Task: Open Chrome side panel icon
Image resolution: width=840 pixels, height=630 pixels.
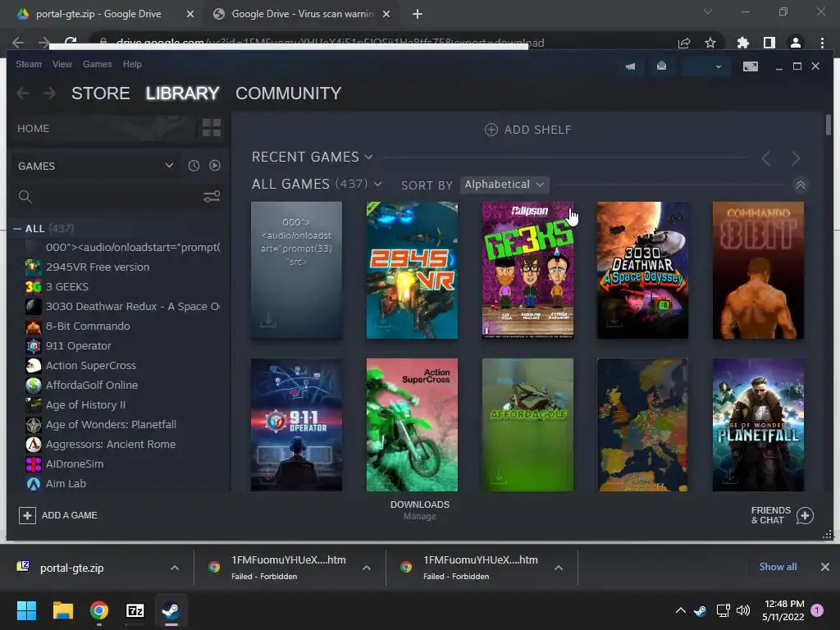Action: (x=769, y=43)
